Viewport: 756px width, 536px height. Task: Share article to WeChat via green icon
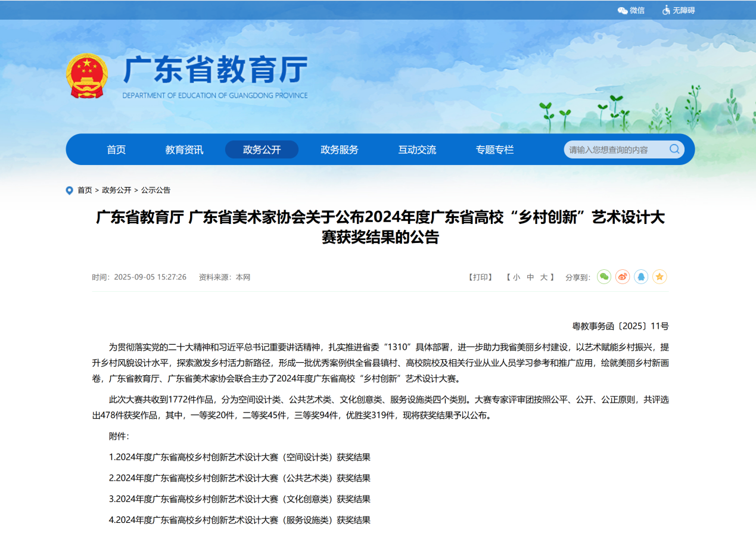(x=604, y=277)
